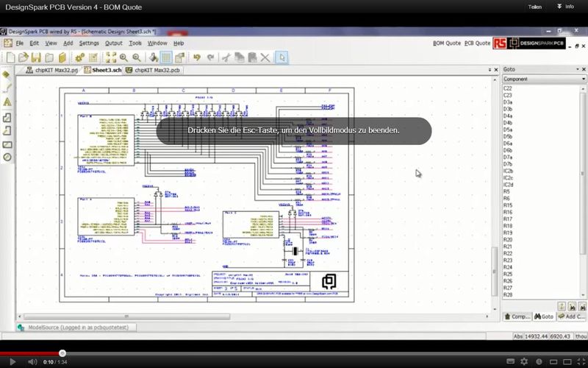588x368 pixels.
Task: Toggle the grid display toolbar button
Action: [167, 57]
